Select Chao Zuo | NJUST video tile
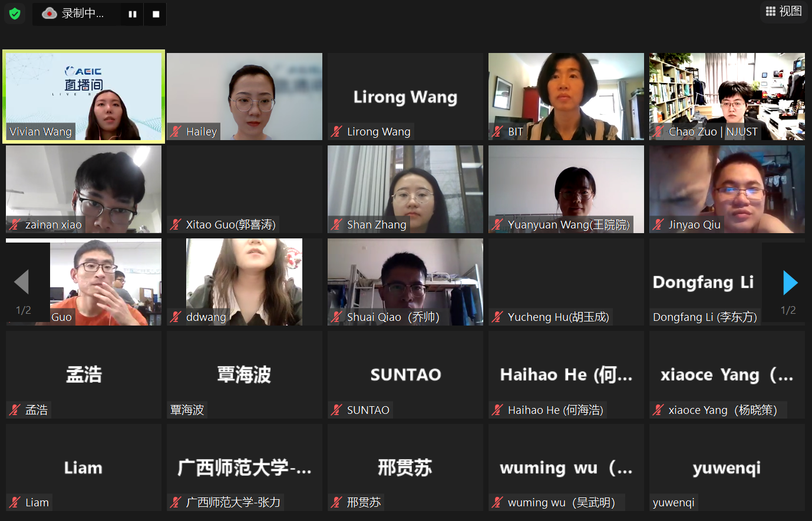812x521 pixels. click(x=727, y=97)
